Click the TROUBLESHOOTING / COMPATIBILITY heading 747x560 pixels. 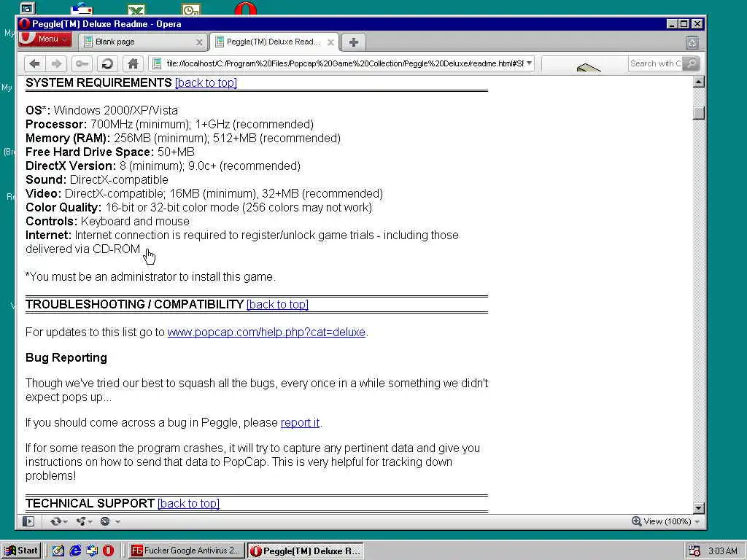[x=135, y=304]
